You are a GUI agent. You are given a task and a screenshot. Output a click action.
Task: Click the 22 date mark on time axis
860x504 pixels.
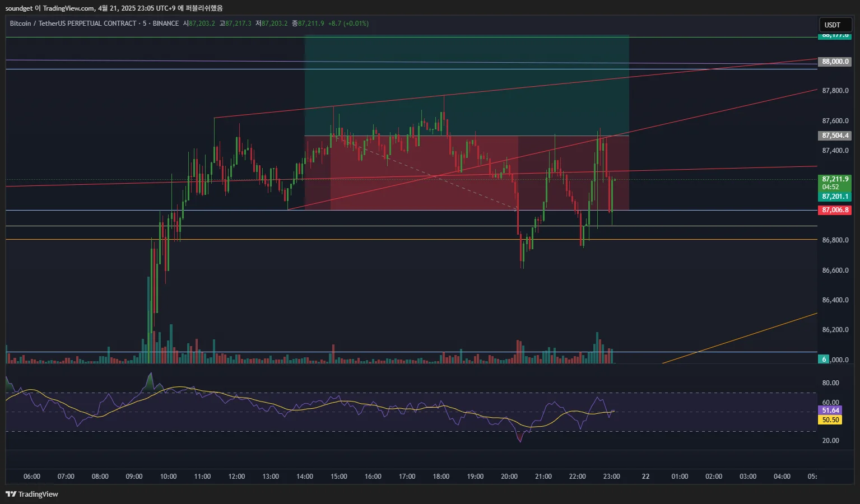[645, 477]
